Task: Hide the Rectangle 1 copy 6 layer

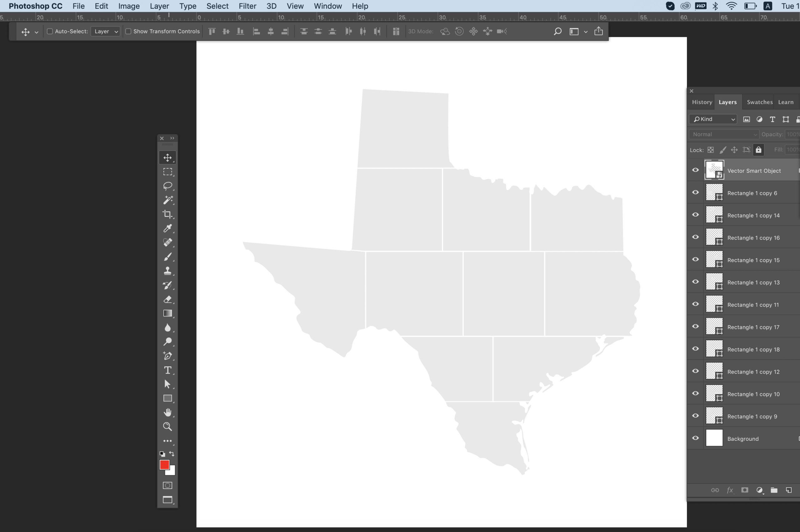Action: click(x=695, y=192)
